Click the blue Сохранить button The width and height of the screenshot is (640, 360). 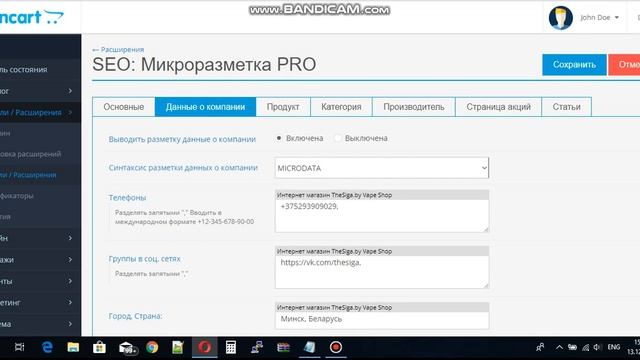coord(574,64)
